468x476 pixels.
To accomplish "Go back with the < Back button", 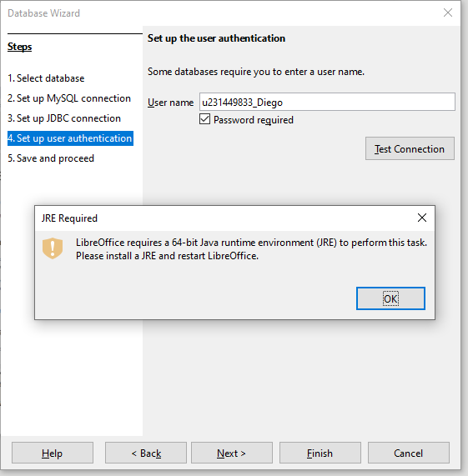I will click(x=146, y=453).
